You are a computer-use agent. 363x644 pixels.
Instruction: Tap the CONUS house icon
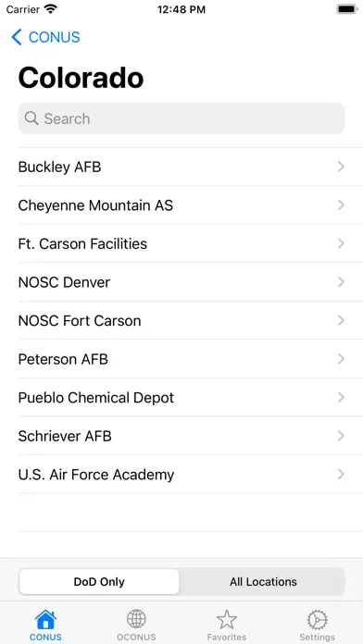(x=45, y=620)
